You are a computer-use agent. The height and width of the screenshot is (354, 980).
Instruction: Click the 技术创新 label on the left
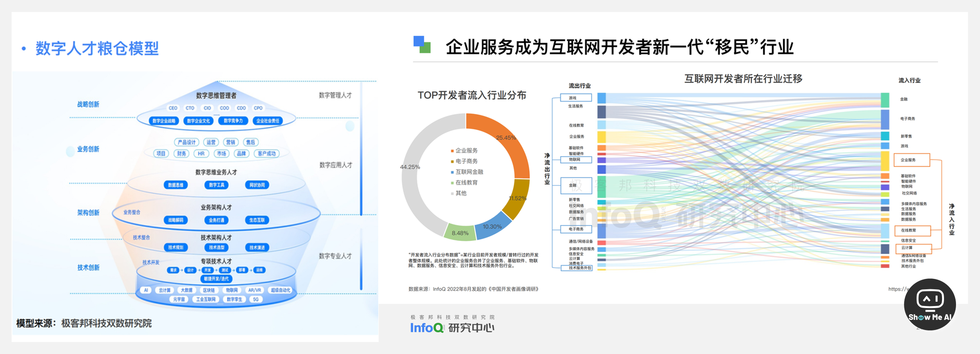[88, 267]
